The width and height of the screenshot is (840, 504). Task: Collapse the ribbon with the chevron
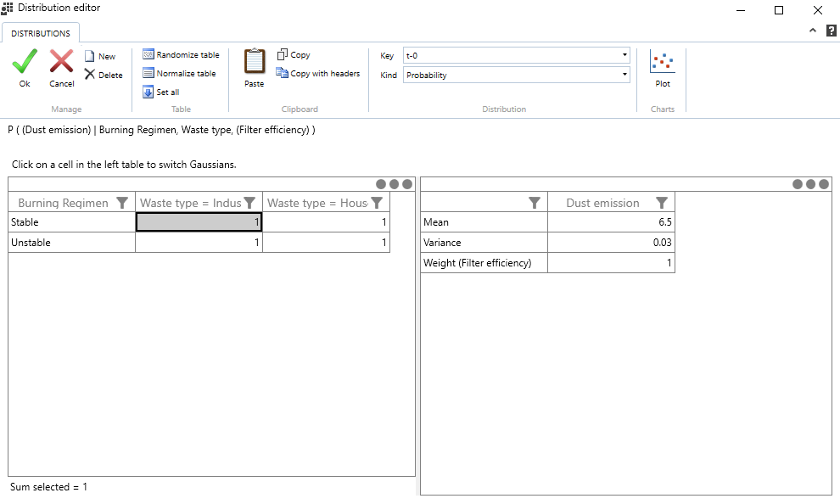(812, 31)
